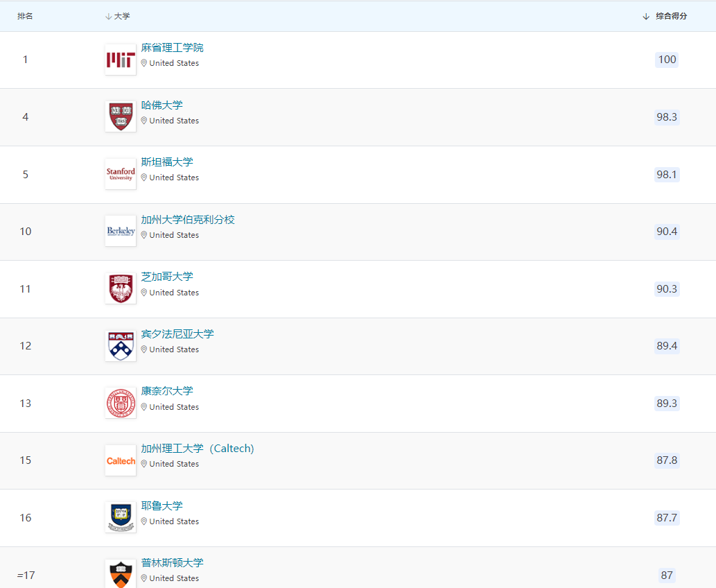Click rank number 13

[26, 404]
